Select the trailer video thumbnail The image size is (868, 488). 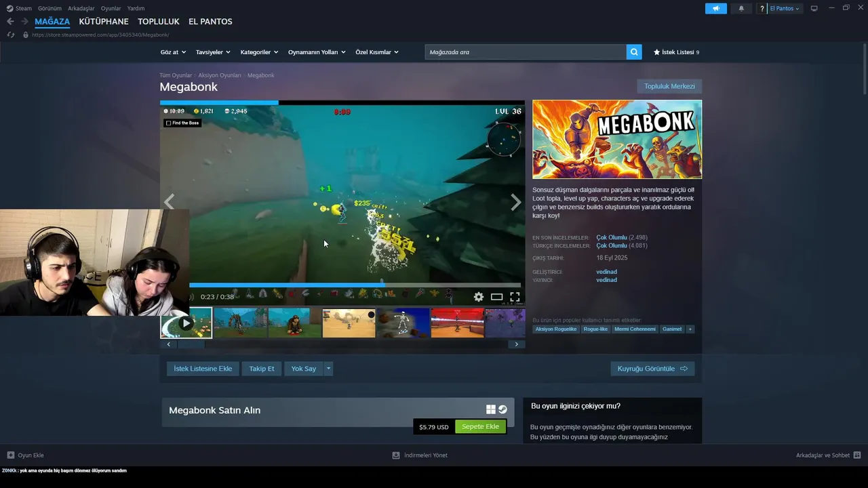186,323
